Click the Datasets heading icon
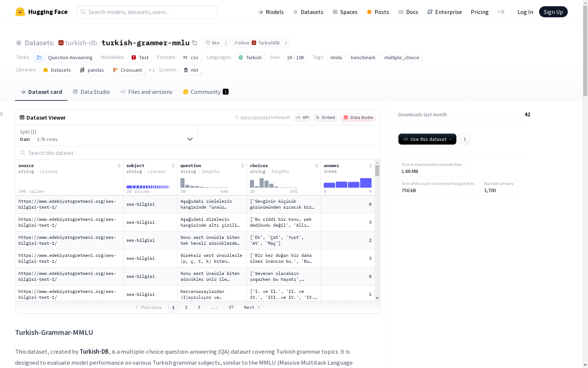This screenshot has height=368, width=588. coord(19,43)
